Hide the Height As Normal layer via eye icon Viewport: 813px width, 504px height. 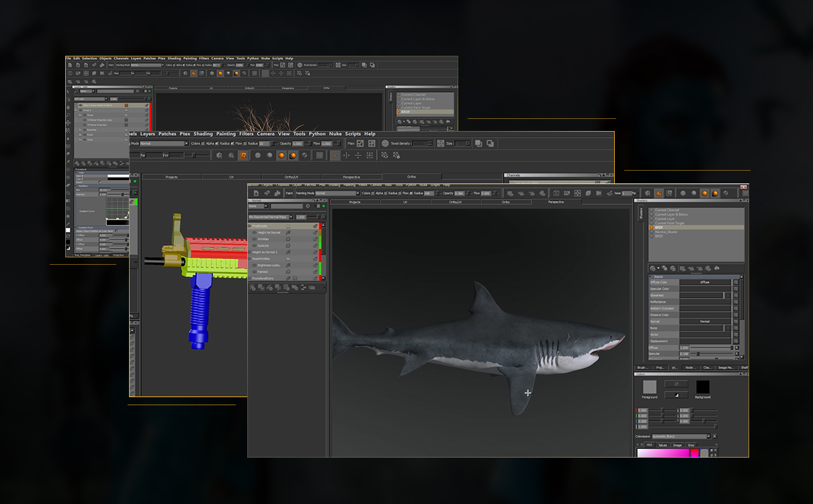tap(254, 233)
